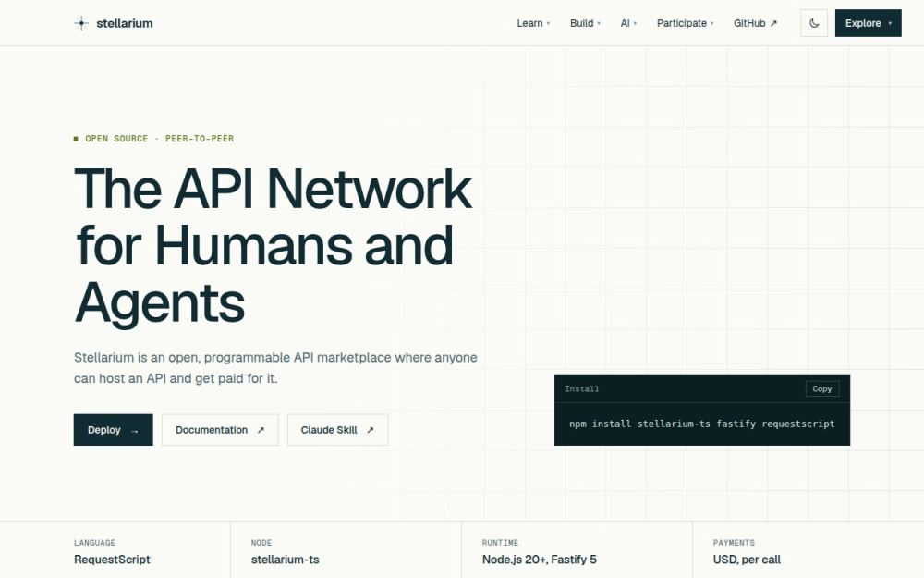Expand the Participate menu
The width and height of the screenshot is (924, 578).
(686, 23)
